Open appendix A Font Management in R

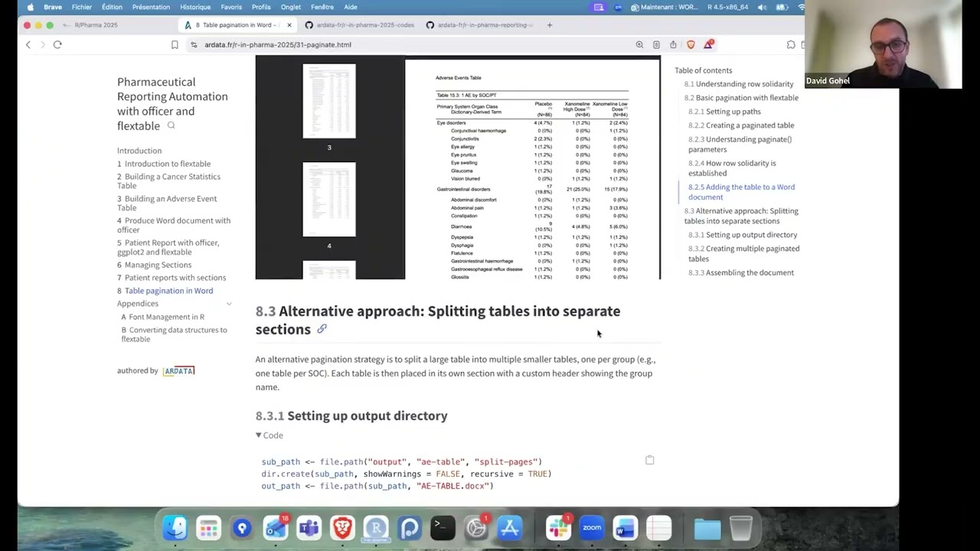coord(162,317)
